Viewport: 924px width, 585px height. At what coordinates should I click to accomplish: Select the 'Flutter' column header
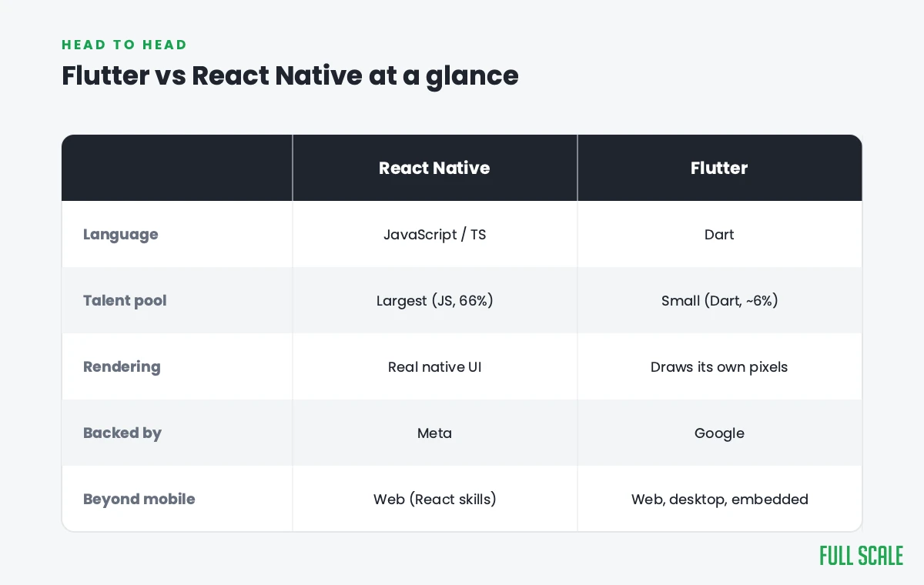pyautogui.click(x=719, y=168)
